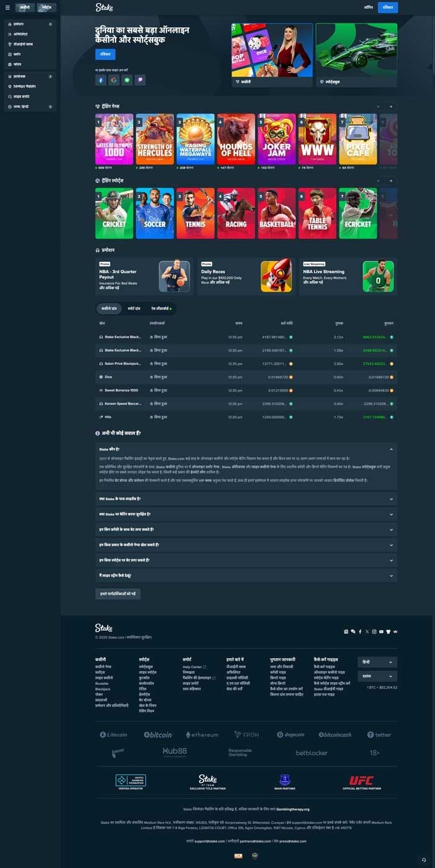Switch to the Casino toggle in top-left

pyautogui.click(x=24, y=7)
